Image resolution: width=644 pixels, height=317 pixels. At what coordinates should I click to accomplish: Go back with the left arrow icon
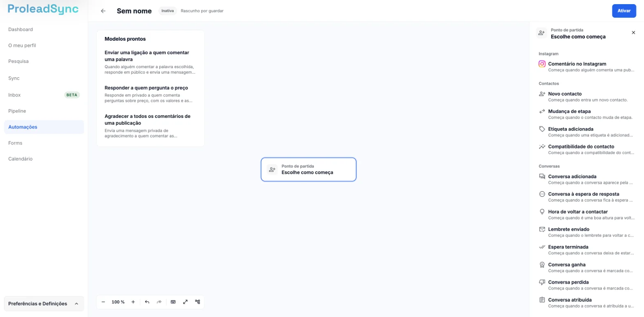coord(103,11)
